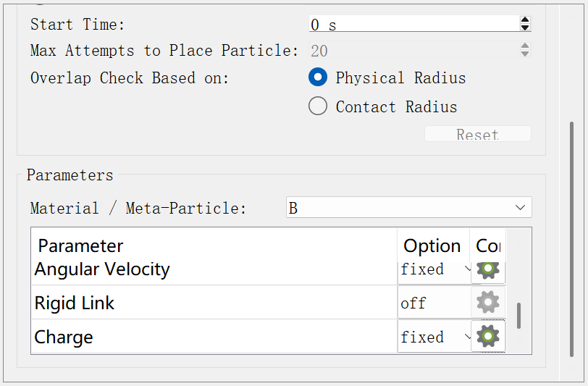Open the Charge configuration gear
Screen dimensions: 588x386
pyautogui.click(x=488, y=336)
